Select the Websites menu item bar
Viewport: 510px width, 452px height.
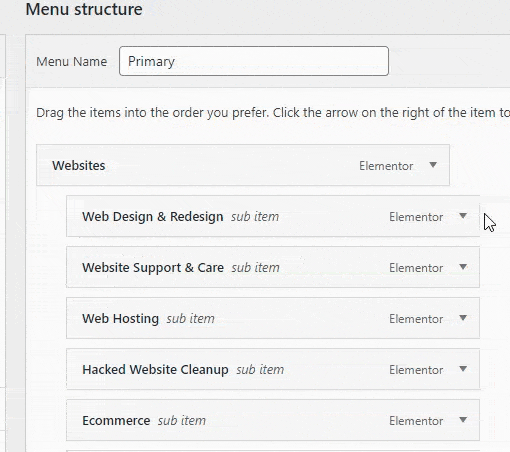[243, 165]
